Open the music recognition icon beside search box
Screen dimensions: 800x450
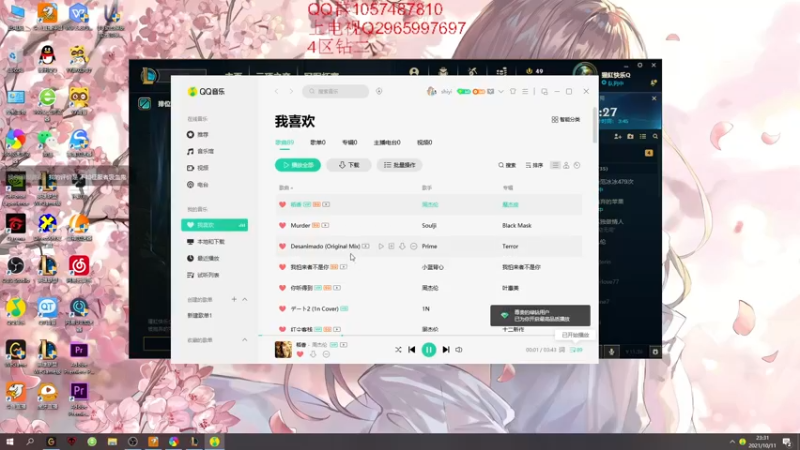click(x=379, y=91)
